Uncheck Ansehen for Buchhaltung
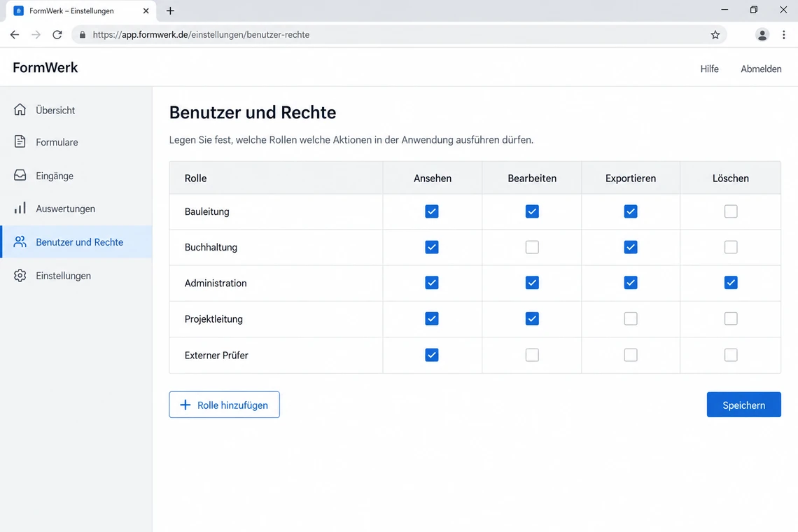This screenshot has width=798, height=532. pyautogui.click(x=432, y=247)
